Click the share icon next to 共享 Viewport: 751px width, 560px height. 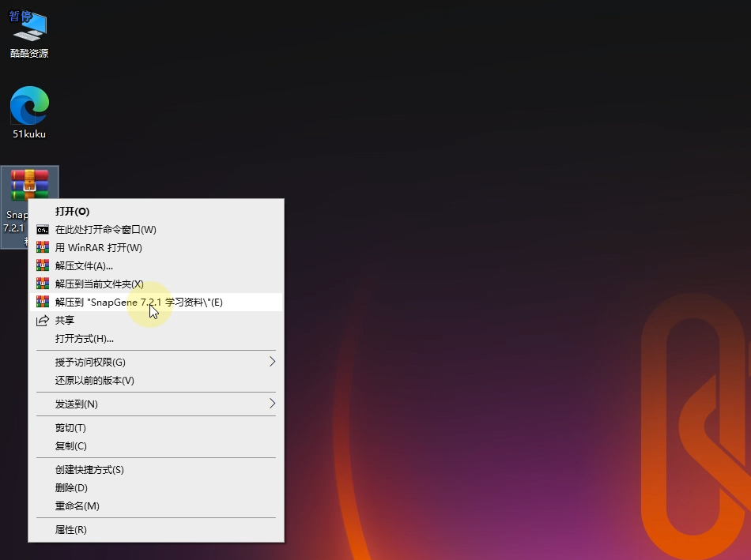pos(43,321)
